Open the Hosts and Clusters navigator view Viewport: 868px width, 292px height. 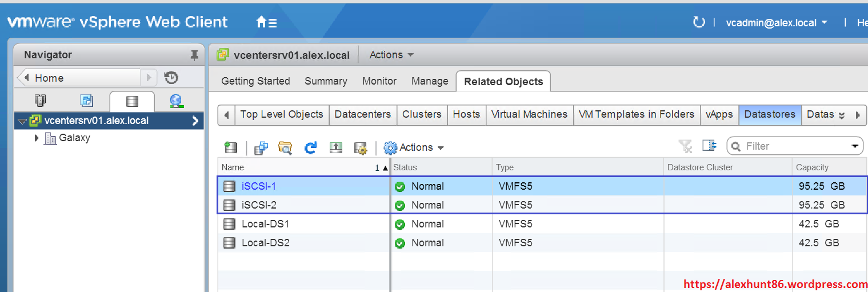pyautogui.click(x=40, y=101)
